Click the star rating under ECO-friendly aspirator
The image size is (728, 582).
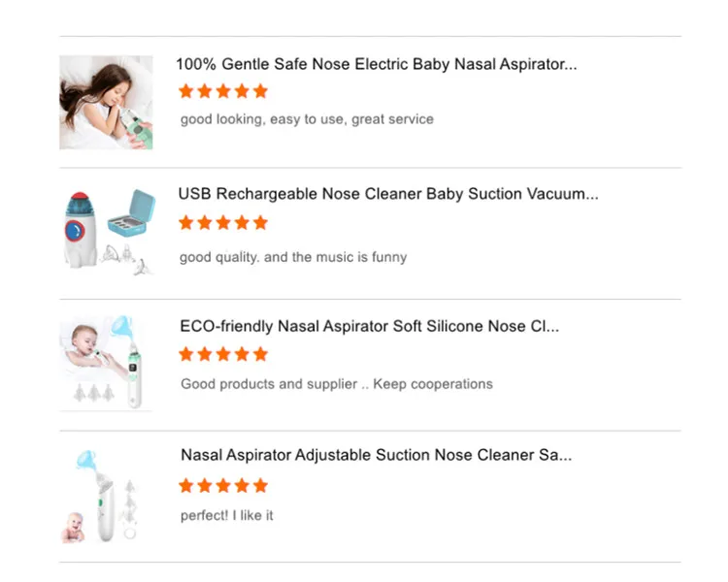[x=223, y=354]
